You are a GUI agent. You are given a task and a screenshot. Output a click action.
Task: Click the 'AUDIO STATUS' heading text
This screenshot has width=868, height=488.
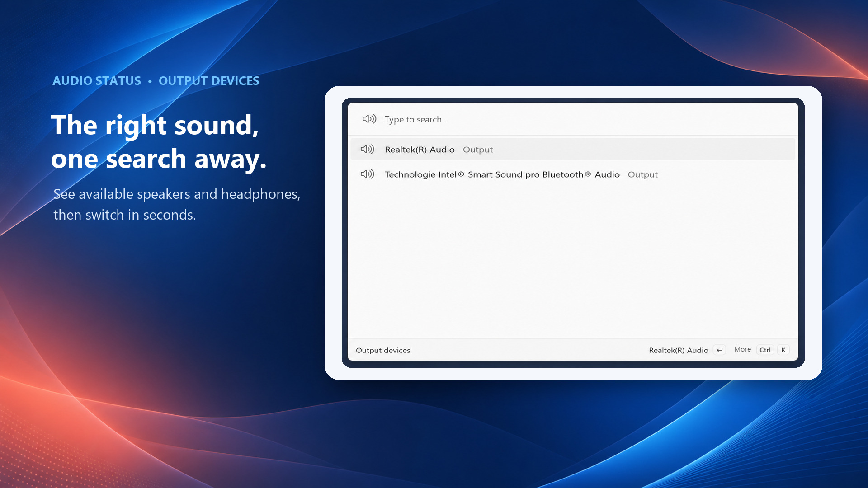pos(97,81)
